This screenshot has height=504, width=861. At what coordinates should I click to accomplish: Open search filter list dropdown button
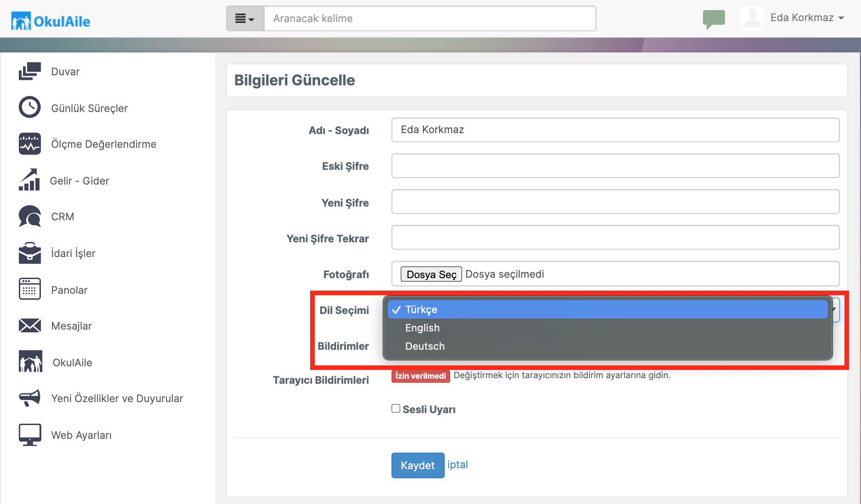pyautogui.click(x=245, y=18)
